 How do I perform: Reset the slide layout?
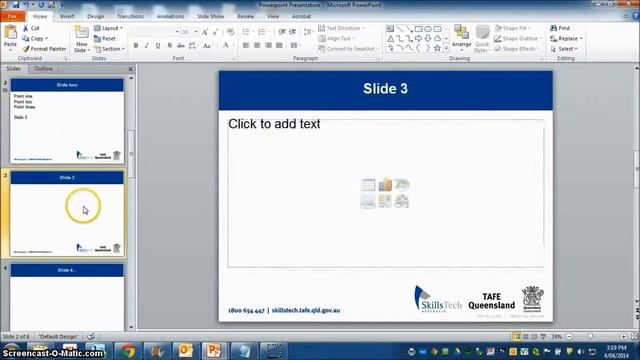105,38
